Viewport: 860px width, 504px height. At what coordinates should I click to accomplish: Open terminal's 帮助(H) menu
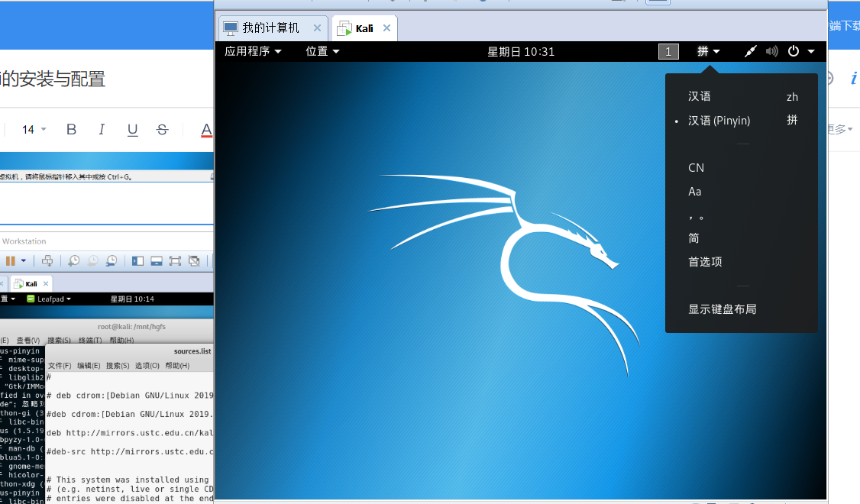121,341
